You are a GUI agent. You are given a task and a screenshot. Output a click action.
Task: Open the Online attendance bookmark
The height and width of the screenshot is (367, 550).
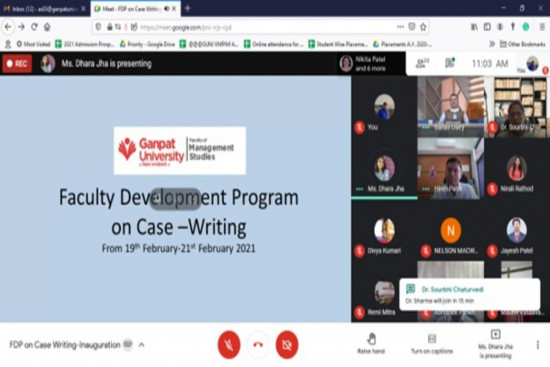(x=274, y=44)
